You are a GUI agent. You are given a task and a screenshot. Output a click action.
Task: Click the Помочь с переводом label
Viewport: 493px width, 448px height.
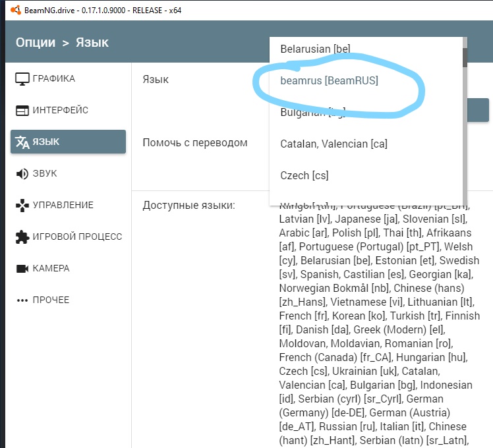pos(195,143)
